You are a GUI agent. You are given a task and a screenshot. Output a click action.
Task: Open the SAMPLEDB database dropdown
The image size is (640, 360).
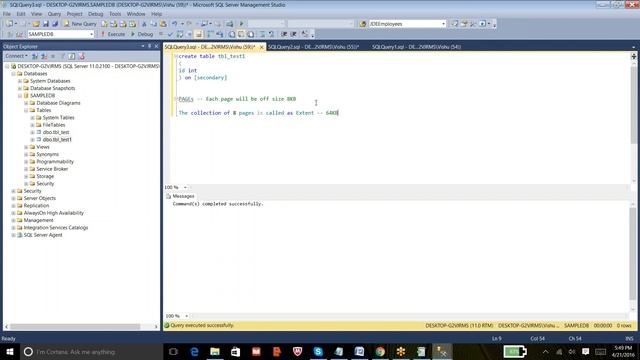tap(91, 34)
